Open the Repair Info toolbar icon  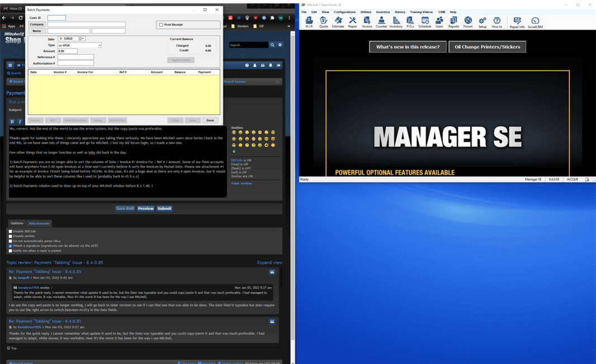(517, 22)
